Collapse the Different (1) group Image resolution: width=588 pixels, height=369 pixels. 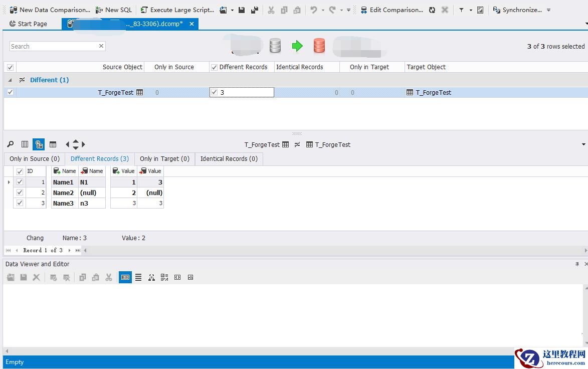click(10, 80)
